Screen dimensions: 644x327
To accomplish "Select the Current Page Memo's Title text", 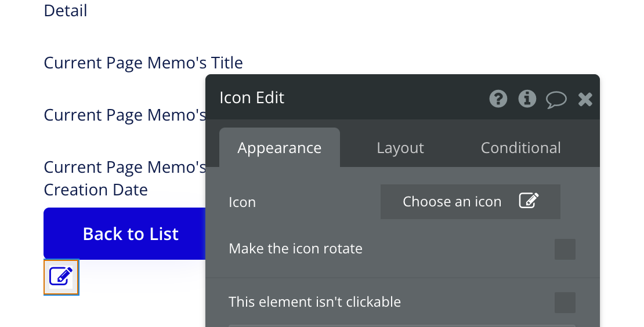I will click(x=143, y=63).
